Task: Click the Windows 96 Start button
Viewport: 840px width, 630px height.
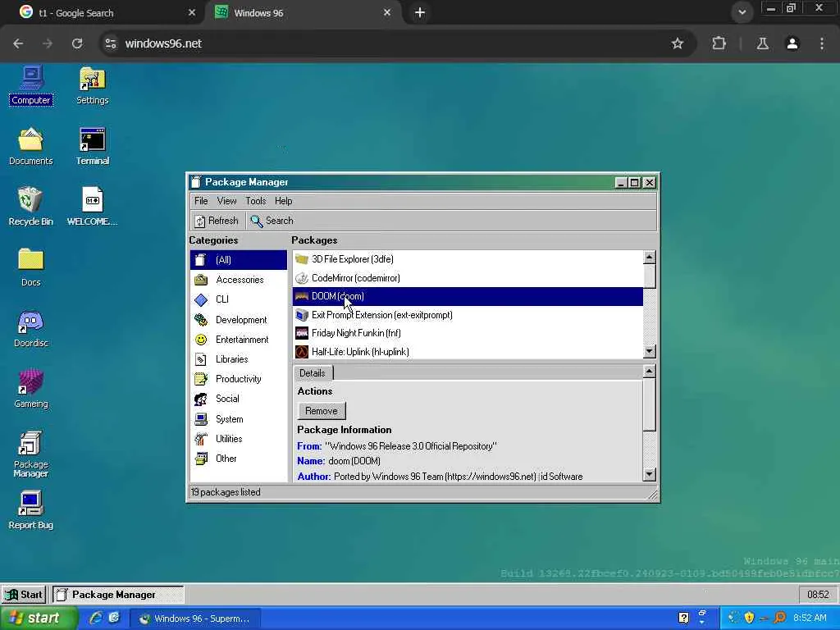Action: tap(24, 595)
